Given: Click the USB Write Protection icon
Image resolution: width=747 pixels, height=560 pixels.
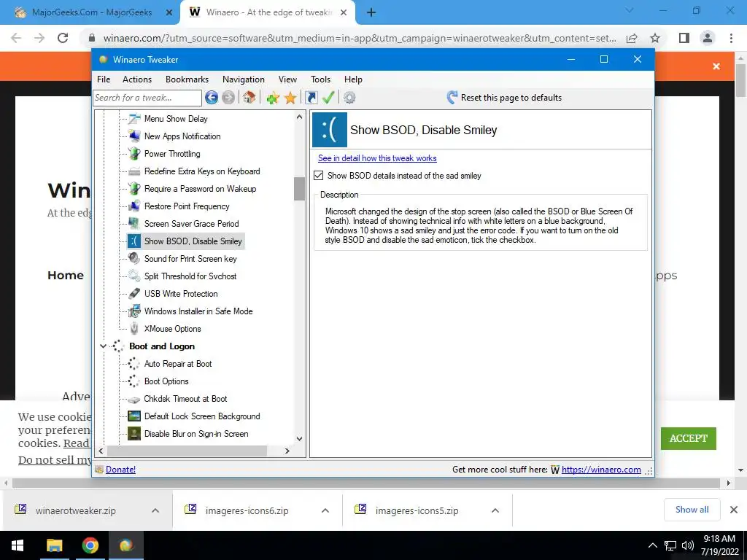Looking at the screenshot, I should [x=134, y=294].
